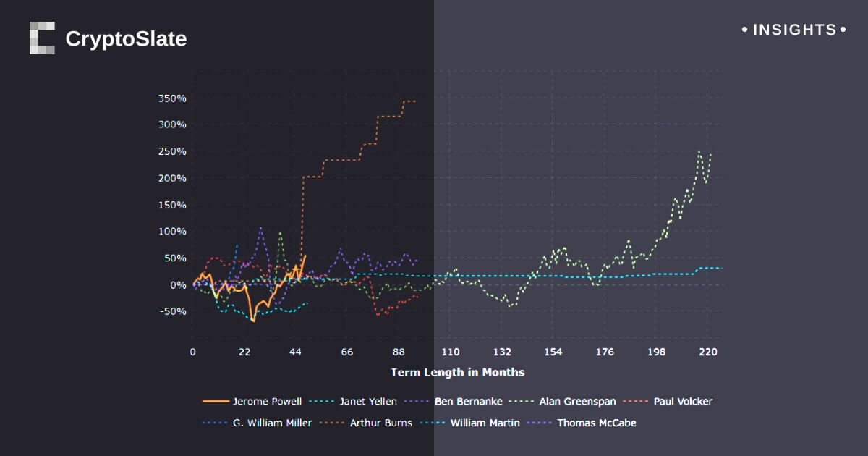Hide Thomas McCabe series in legend
This screenshot has width=868, height=456.
click(596, 423)
